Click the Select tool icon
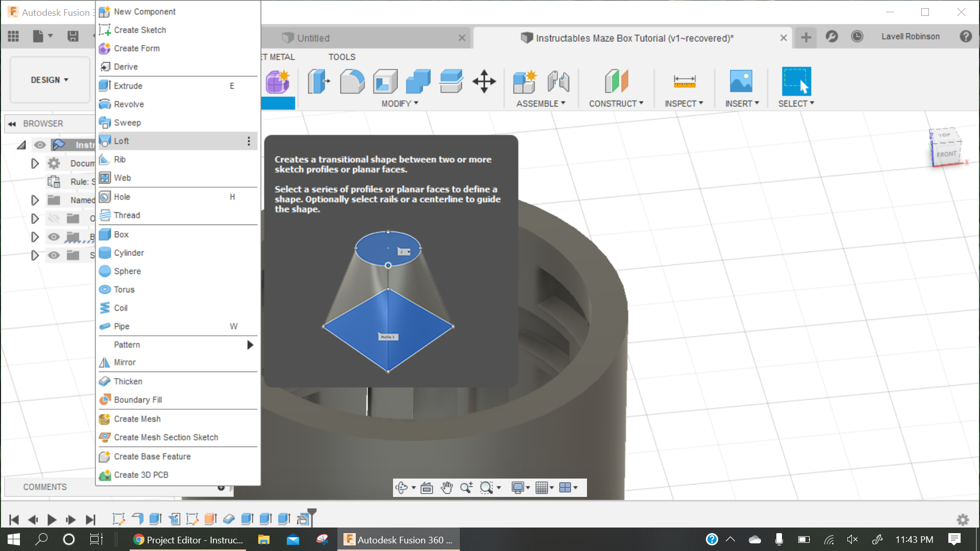This screenshot has width=980, height=551. click(x=796, y=82)
